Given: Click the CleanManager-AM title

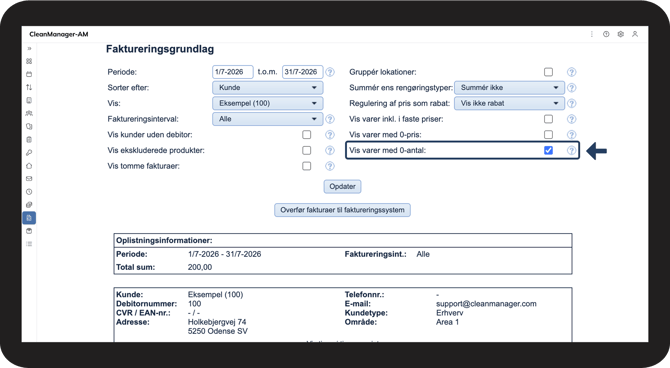Looking at the screenshot, I should pyautogui.click(x=59, y=34).
